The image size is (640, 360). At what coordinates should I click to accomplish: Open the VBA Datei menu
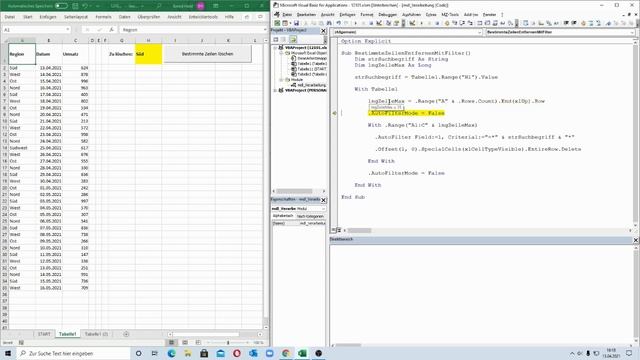[287, 14]
